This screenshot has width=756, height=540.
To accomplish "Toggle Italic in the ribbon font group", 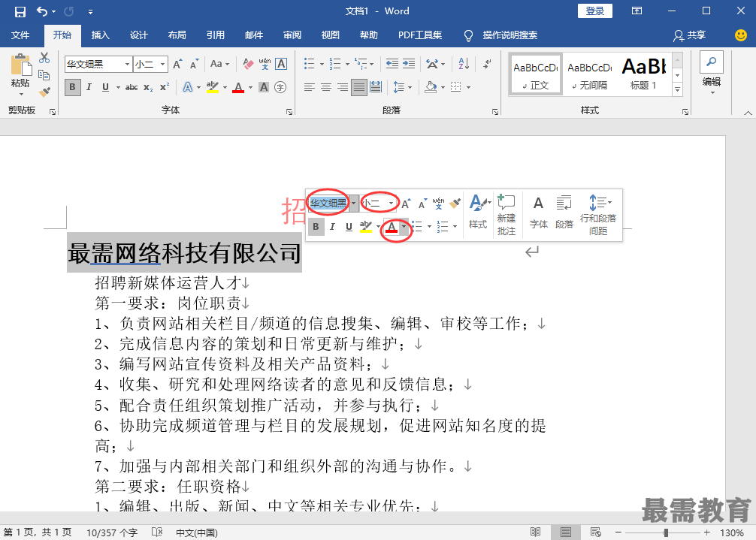I will pyautogui.click(x=89, y=87).
